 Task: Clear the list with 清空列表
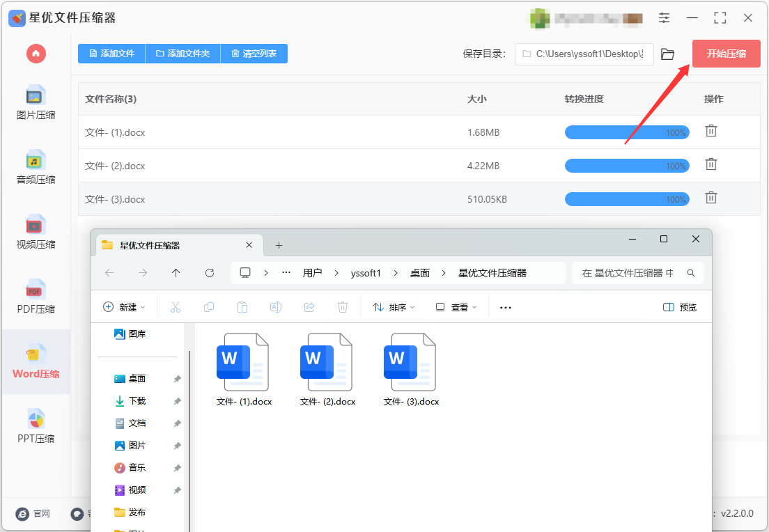click(254, 54)
